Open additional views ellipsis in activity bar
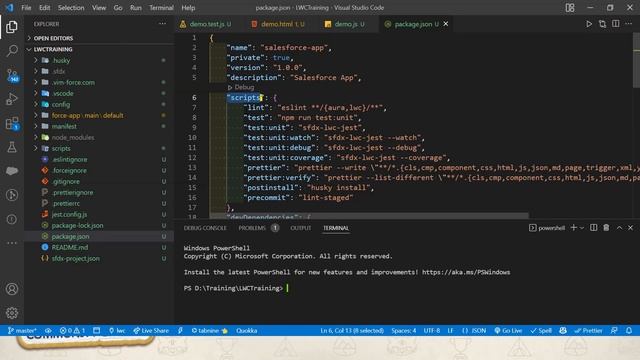Image resolution: width=640 pixels, height=360 pixels. tap(12, 243)
